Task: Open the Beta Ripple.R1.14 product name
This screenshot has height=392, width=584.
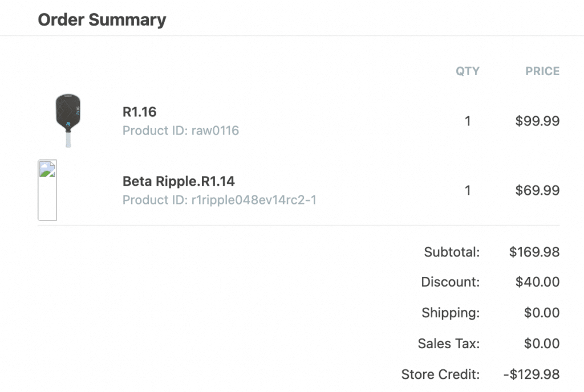Action: pos(179,181)
